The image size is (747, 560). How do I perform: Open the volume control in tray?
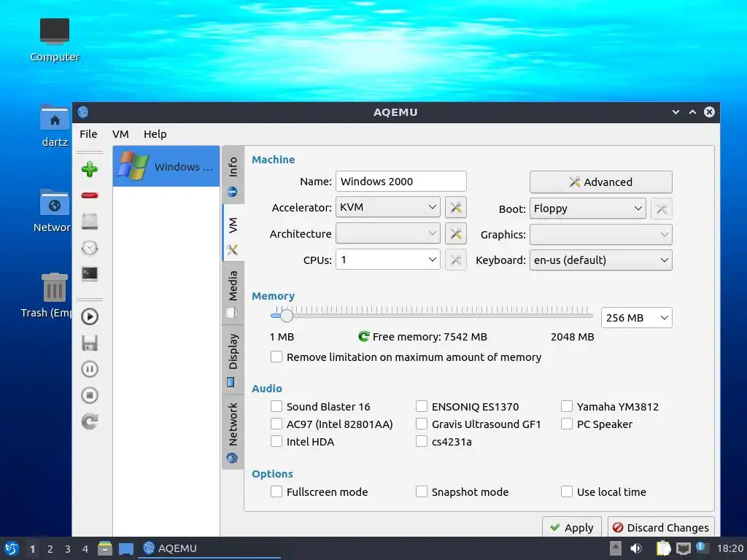click(636, 548)
